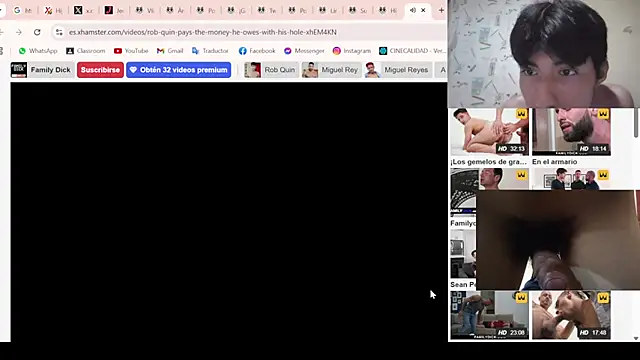Open the WhatsApp bookmark

coord(38,51)
